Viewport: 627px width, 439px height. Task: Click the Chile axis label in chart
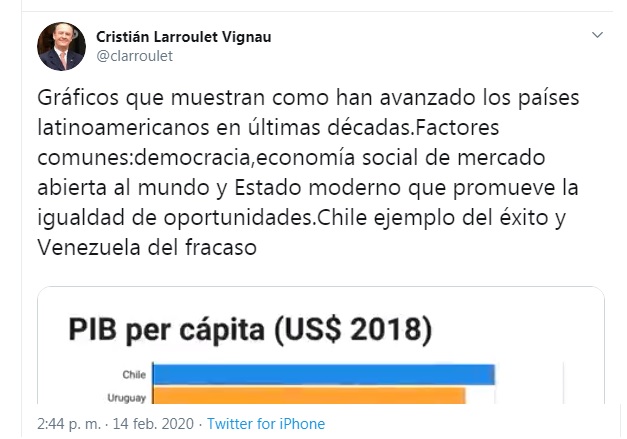coord(134,375)
